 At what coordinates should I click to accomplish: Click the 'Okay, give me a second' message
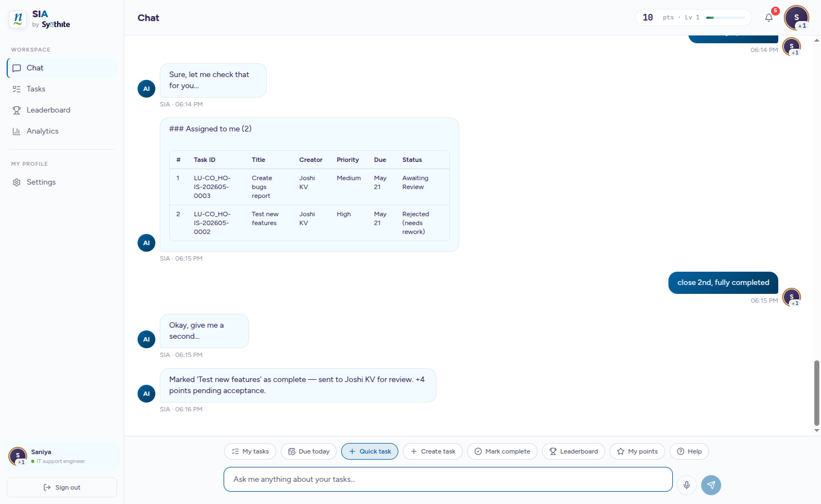point(204,331)
